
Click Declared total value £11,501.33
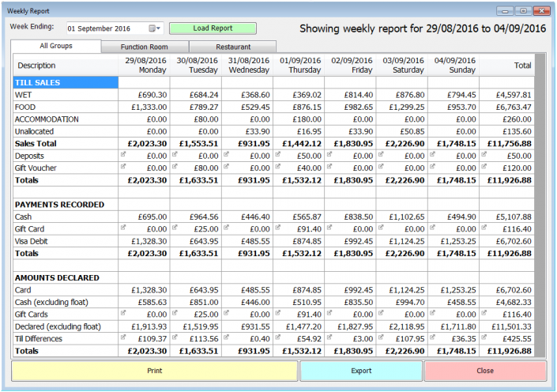511,326
